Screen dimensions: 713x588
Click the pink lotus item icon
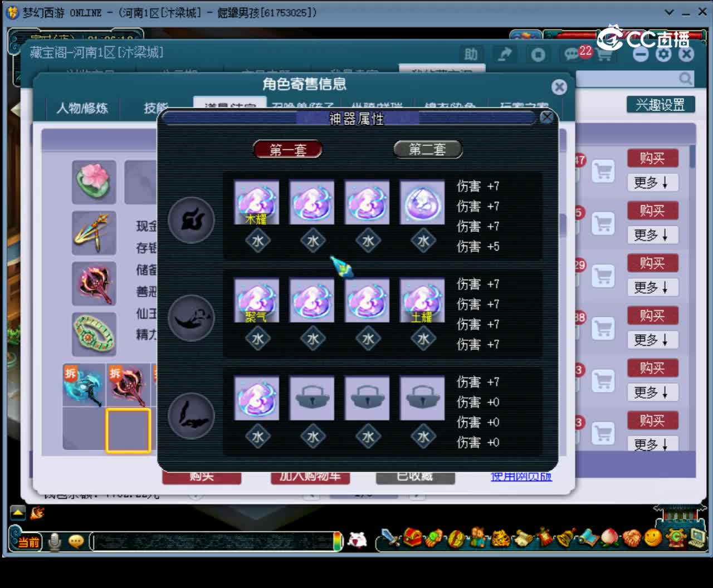tap(94, 182)
